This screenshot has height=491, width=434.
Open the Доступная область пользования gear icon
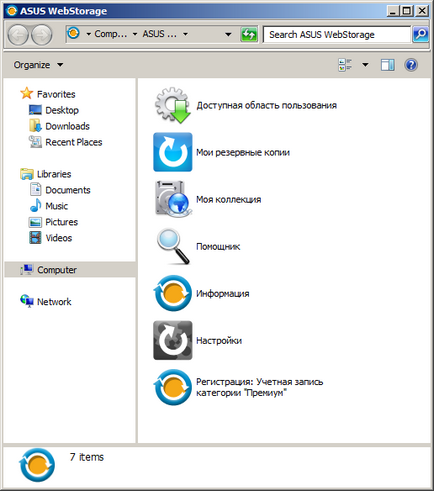pyautogui.click(x=173, y=105)
